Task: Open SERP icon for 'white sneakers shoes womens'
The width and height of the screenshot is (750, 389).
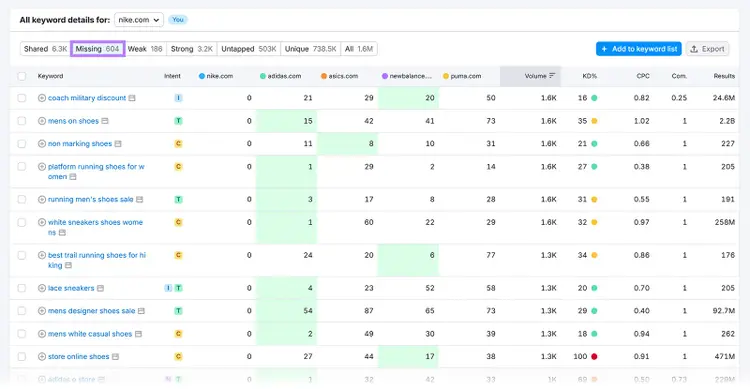Action: (62, 233)
